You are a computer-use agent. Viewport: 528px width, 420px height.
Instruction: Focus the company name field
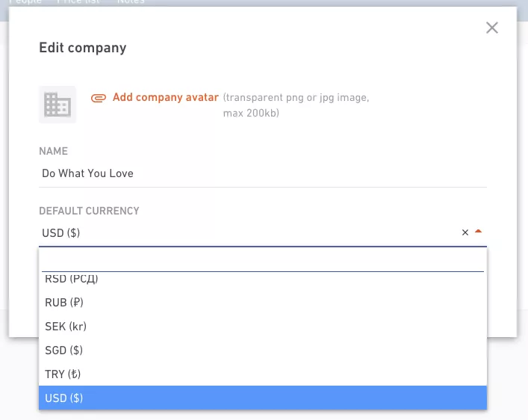[263, 173]
